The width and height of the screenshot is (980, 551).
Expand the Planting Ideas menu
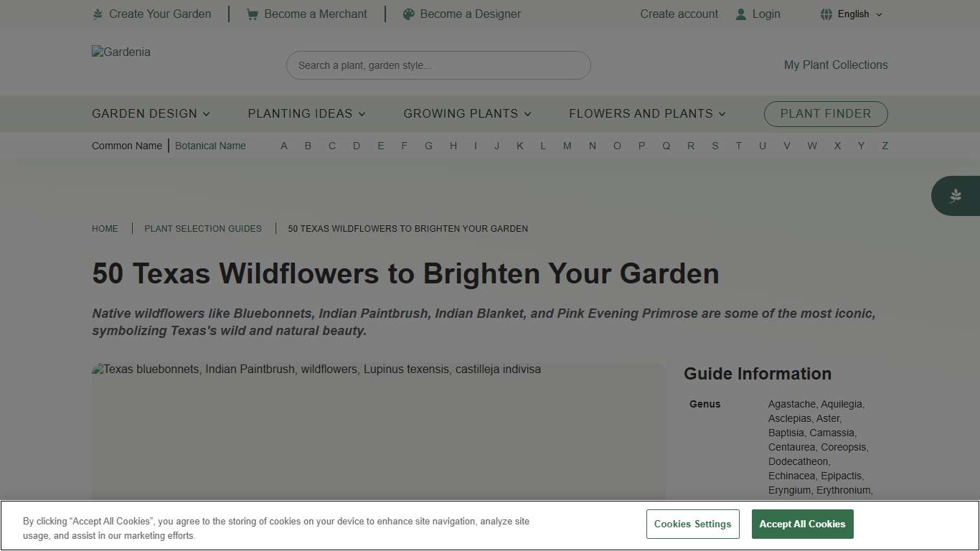click(x=306, y=113)
